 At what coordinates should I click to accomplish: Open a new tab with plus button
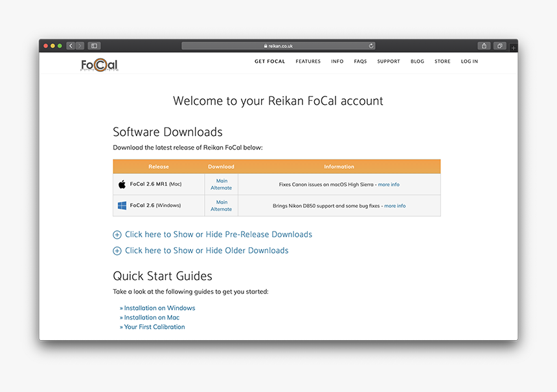coord(514,48)
